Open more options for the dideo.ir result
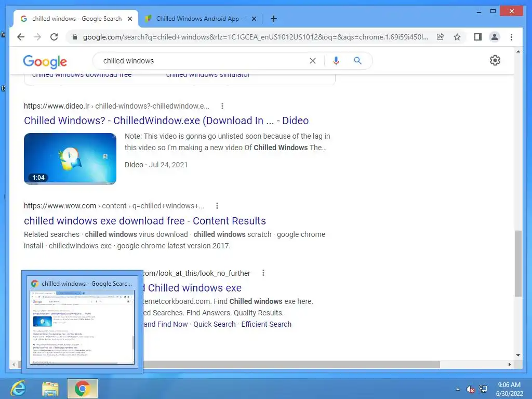Screen dimensions: 532x399 pyautogui.click(x=222, y=106)
